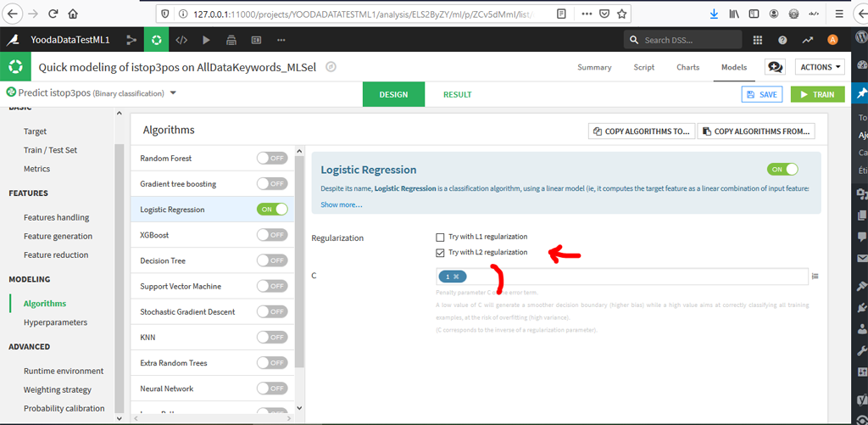Open the Predict istop3pos task dropdown arrow
This screenshot has height=425, width=868.
click(x=173, y=93)
